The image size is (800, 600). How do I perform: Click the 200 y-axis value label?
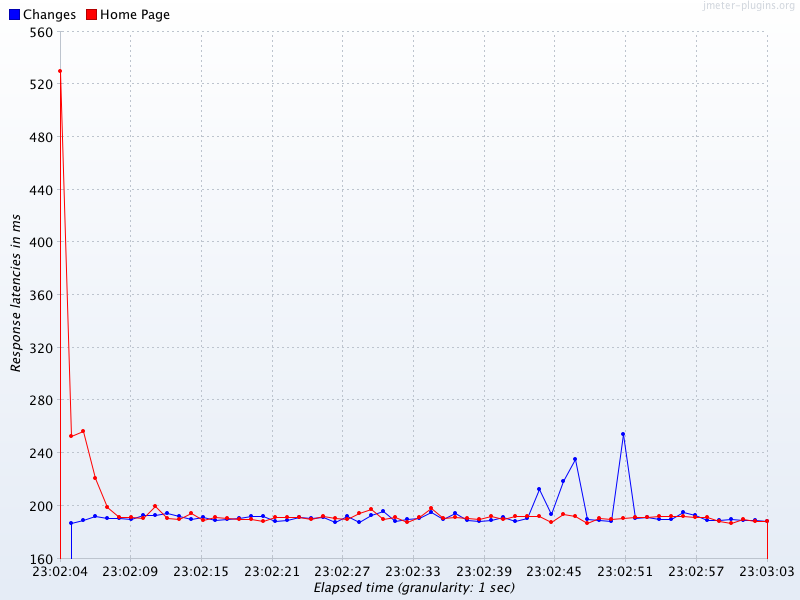point(41,506)
